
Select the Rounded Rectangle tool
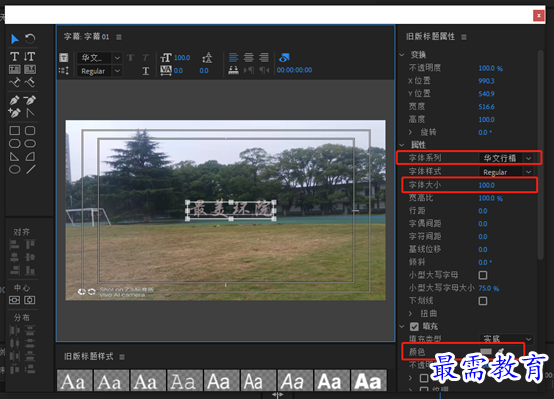[x=30, y=130]
